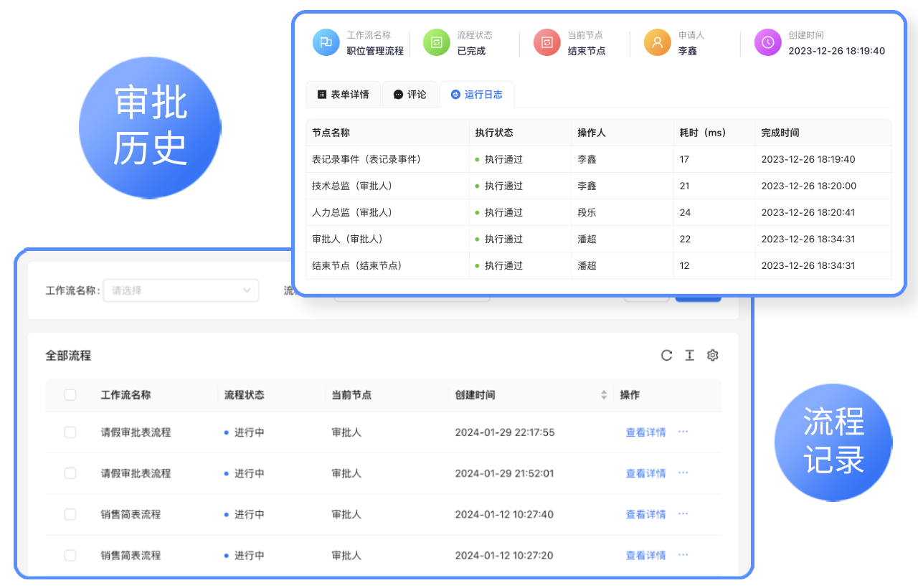Click the workflow name flag icon
Viewport: 918px width, 588px height.
pyautogui.click(x=326, y=42)
